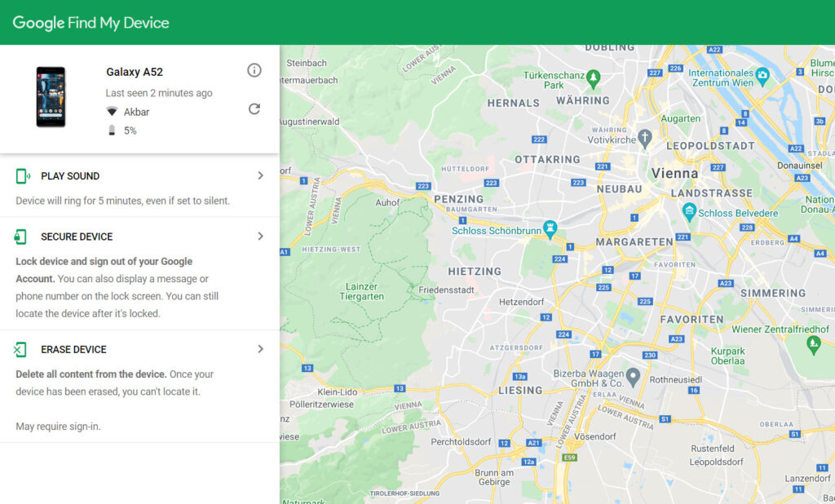Click the MARGARETEN district label
Image resolution: width=835 pixels, height=504 pixels.
tap(634, 242)
